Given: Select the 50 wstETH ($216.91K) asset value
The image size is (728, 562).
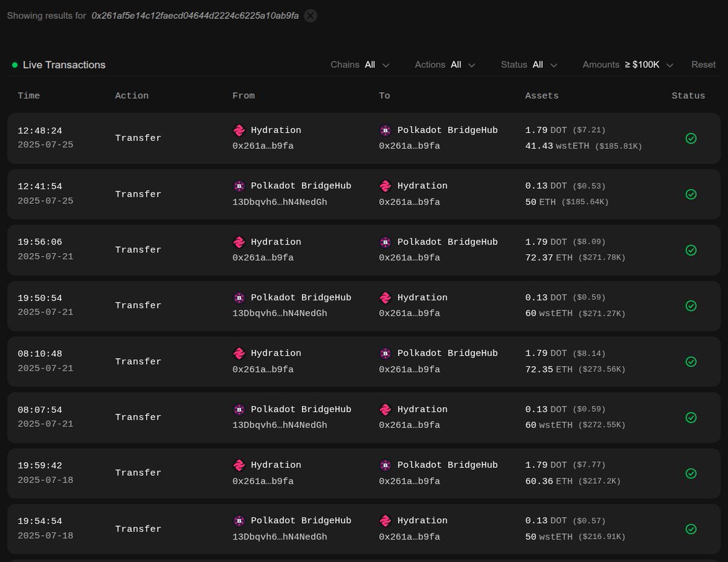Looking at the screenshot, I should 575,537.
